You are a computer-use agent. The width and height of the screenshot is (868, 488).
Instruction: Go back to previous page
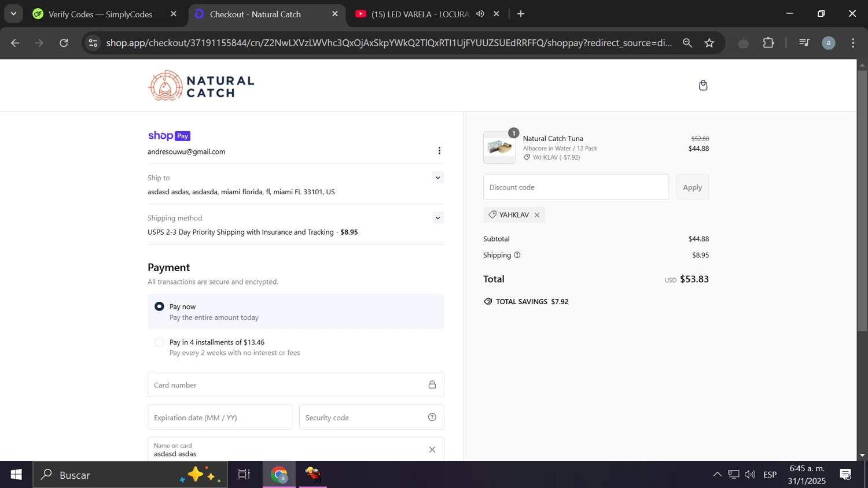(x=15, y=43)
